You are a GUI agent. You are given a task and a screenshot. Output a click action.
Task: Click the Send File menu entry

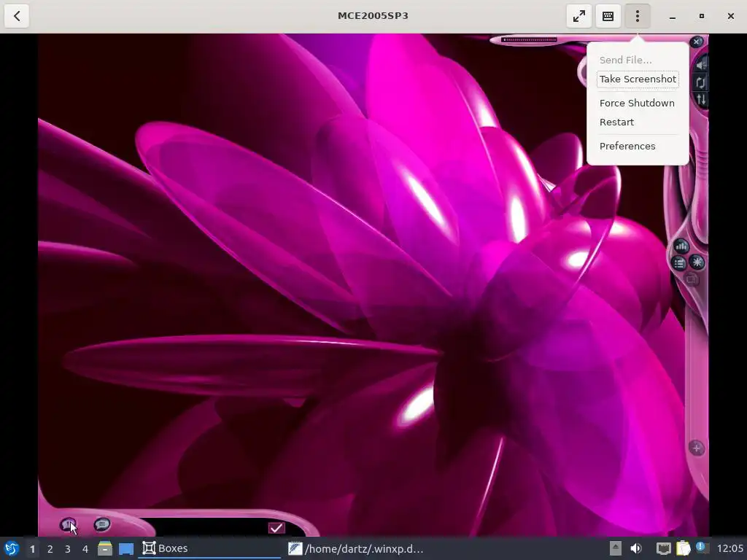(x=625, y=60)
